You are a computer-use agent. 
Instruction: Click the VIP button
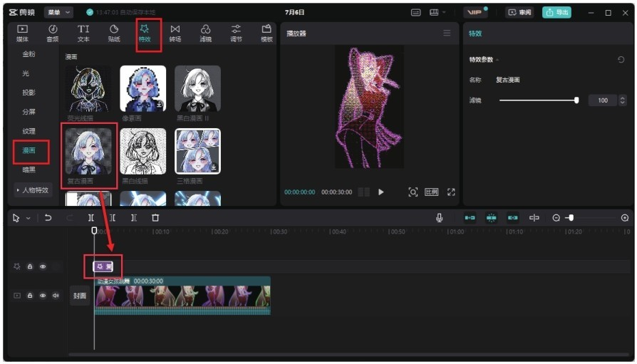(x=476, y=12)
